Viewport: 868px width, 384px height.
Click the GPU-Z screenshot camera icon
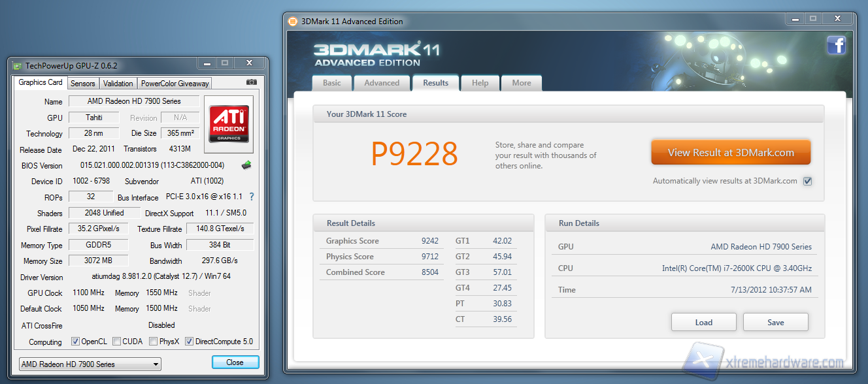pyautogui.click(x=251, y=82)
